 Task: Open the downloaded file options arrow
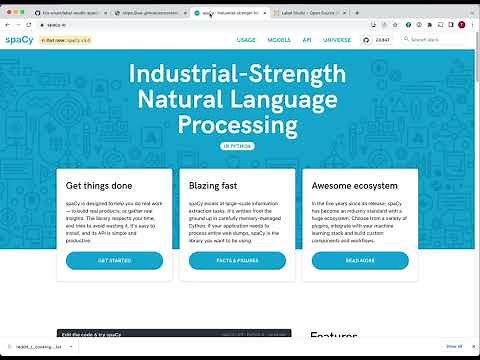(71, 347)
